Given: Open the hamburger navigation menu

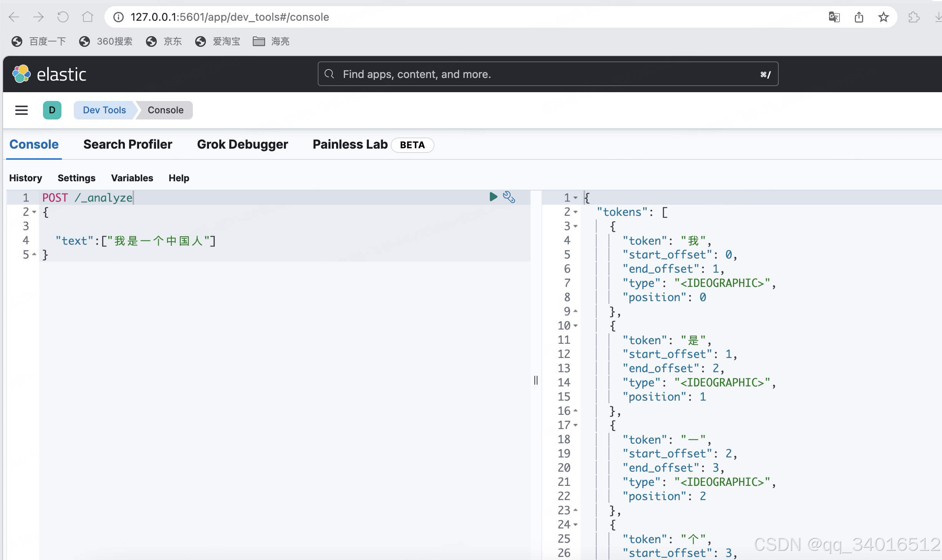Looking at the screenshot, I should (x=22, y=110).
